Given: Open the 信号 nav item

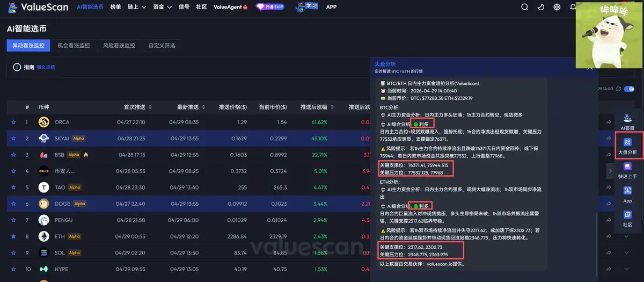Looking at the screenshot, I should click(184, 7).
